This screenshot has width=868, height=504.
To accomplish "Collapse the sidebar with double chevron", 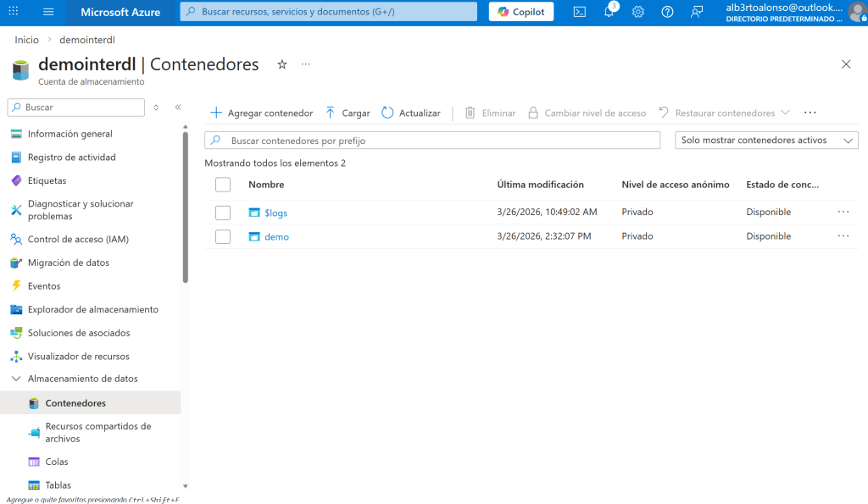I will [x=178, y=108].
